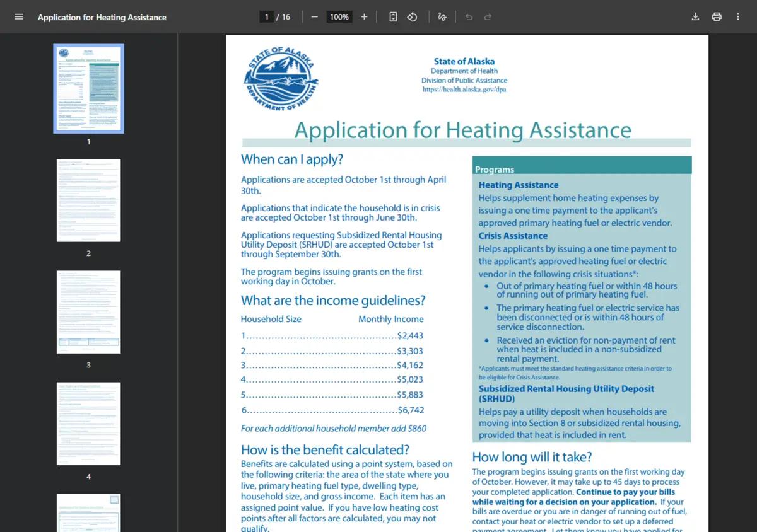
Task: Click the $6,742 income row
Action: pos(332,410)
